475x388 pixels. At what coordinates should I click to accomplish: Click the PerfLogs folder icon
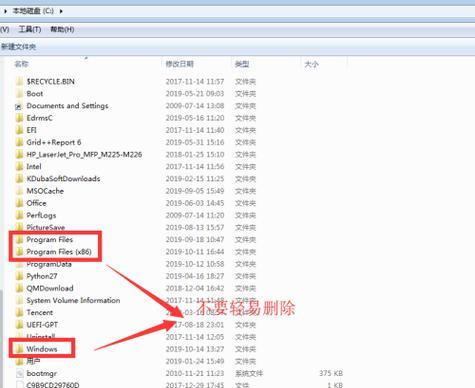pyautogui.click(x=20, y=215)
